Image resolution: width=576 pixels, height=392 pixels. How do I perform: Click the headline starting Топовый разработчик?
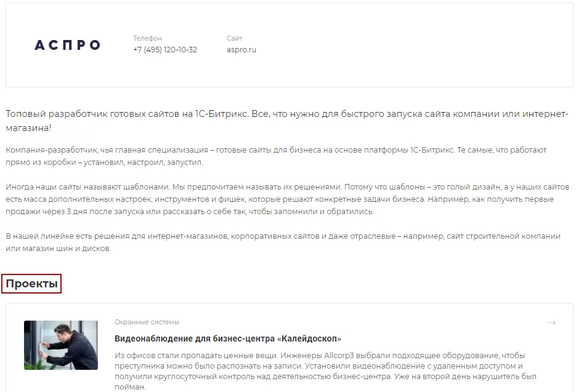[287, 121]
